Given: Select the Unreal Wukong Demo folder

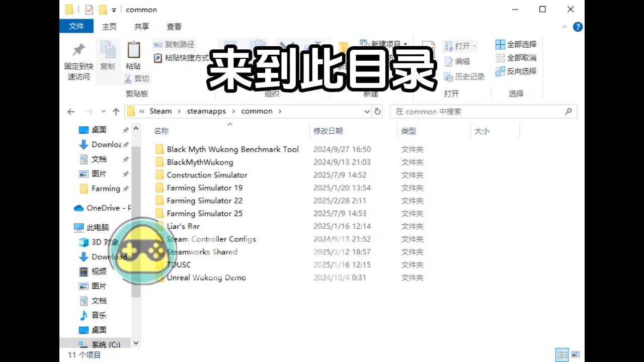Looking at the screenshot, I should pos(206,278).
